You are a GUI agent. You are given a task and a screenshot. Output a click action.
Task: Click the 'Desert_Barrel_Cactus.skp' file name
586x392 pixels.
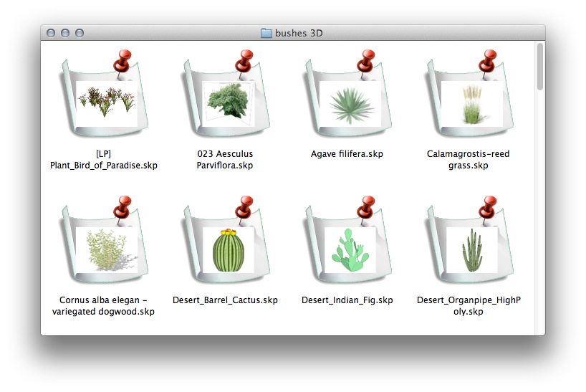pos(225,300)
